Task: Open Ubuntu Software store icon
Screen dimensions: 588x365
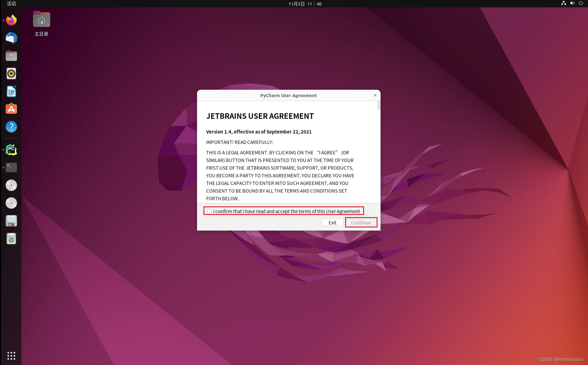Action: pyautogui.click(x=11, y=109)
